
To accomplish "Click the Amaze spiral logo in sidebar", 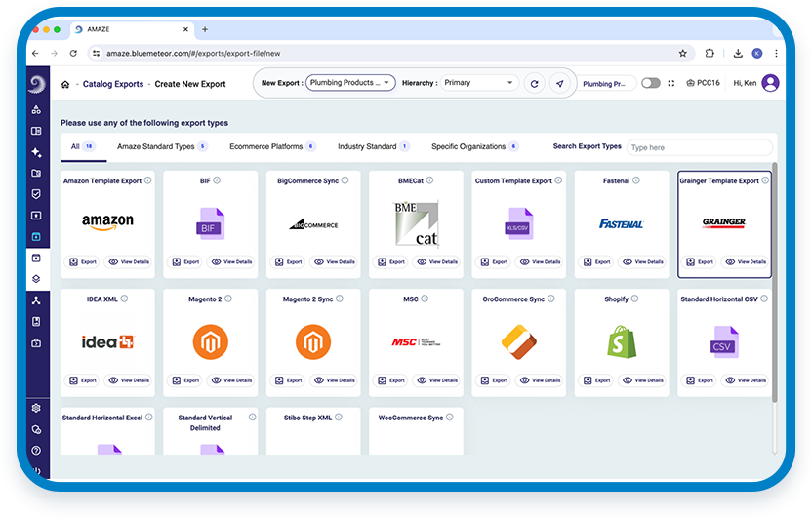I will point(37,84).
